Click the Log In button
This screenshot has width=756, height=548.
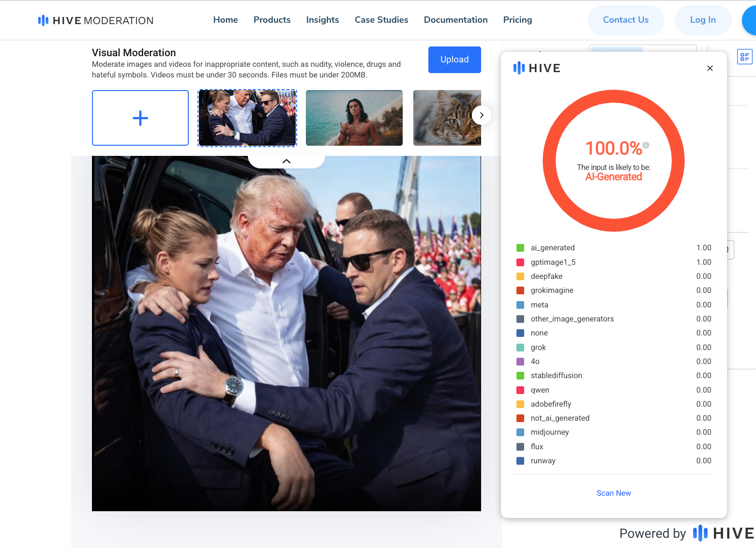pos(702,20)
